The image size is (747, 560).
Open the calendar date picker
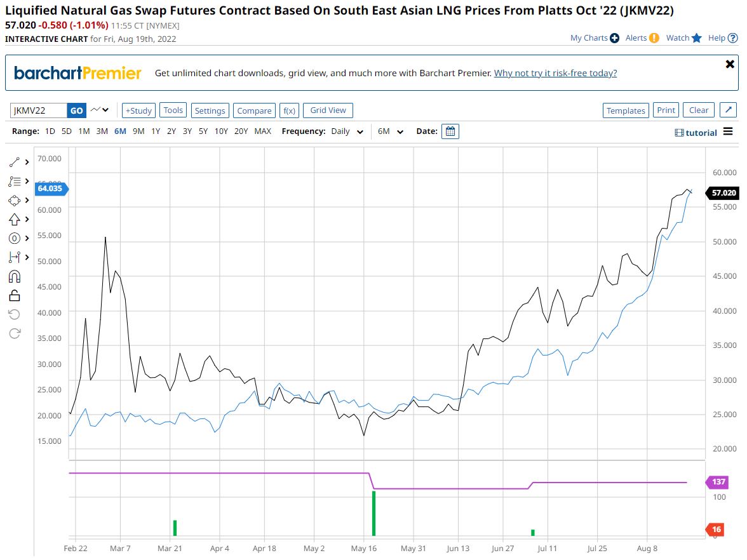click(450, 131)
